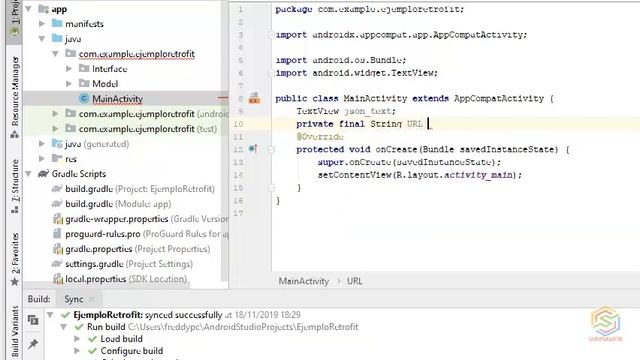
Task: Click the json_text variable on line 9
Action: [x=367, y=111]
